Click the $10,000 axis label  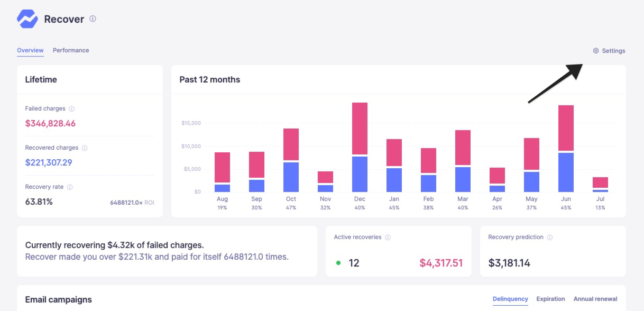point(191,146)
